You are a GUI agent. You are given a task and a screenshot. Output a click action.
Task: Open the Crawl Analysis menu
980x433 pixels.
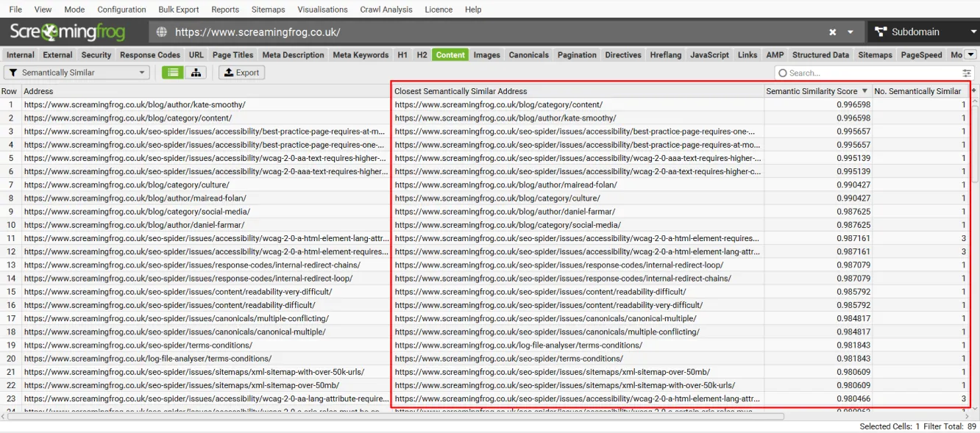click(386, 9)
